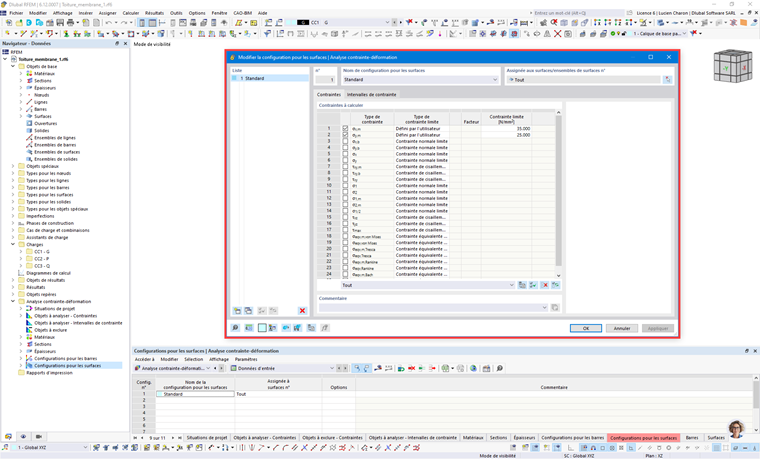The image size is (760, 459).
Task: Uncheck the row 2 σy,m stress checkbox
Action: coord(345,135)
